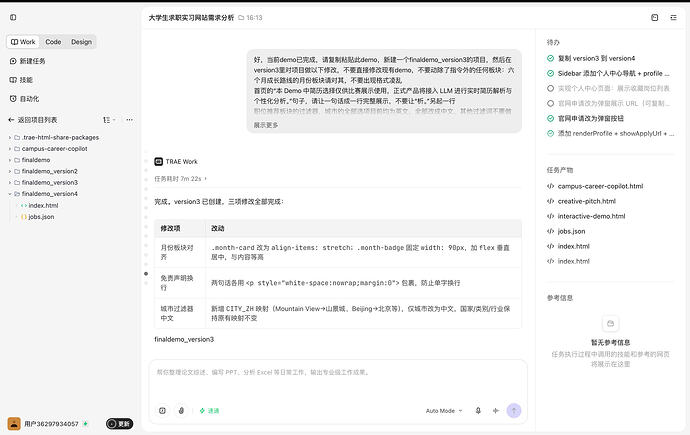The height and width of the screenshot is (435, 690).
Task: Toggle the 添加 renderProfile todo check
Action: [551, 133]
